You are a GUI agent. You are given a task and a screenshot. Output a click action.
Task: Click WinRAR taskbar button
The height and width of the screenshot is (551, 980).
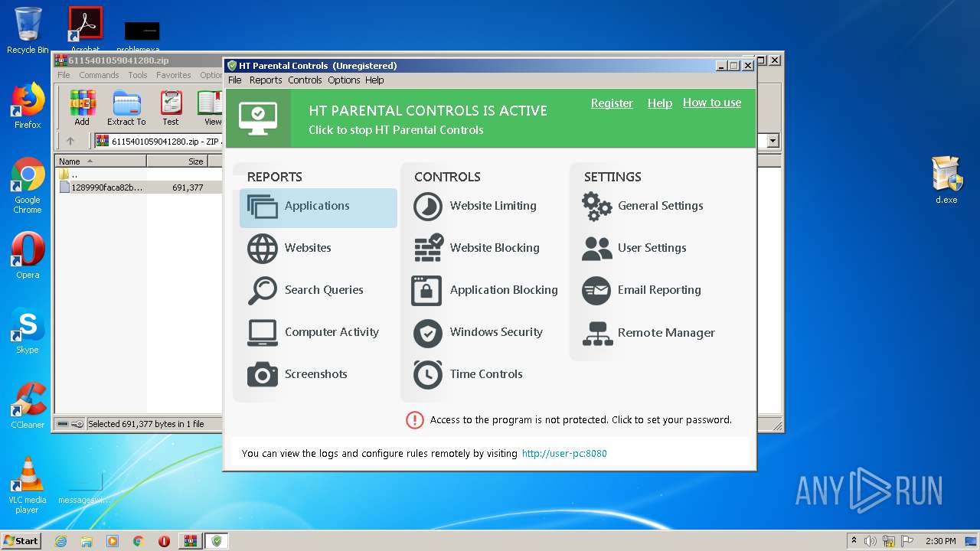pos(191,541)
